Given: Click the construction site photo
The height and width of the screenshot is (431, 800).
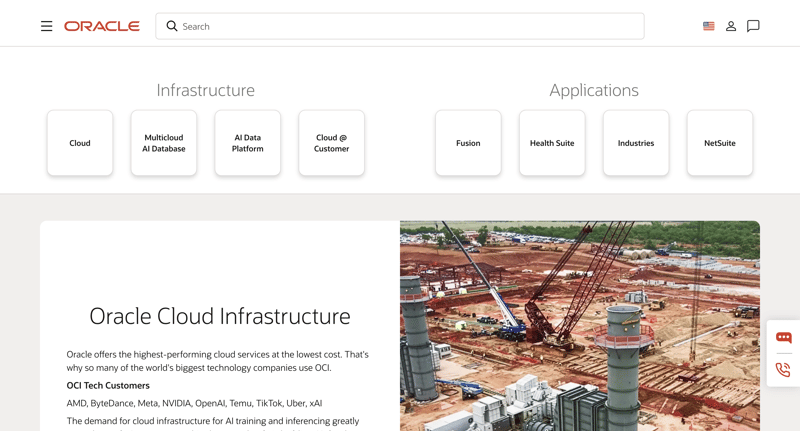Looking at the screenshot, I should tap(580, 326).
